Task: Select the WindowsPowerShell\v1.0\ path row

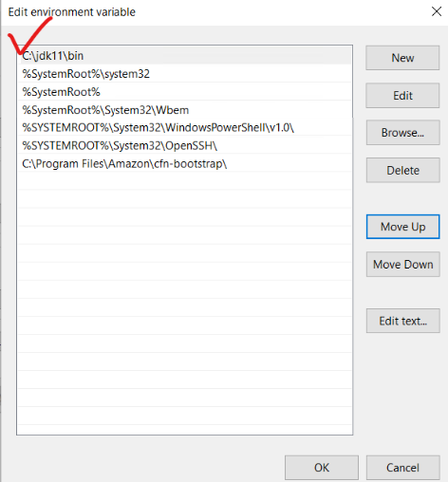Action: (185, 127)
